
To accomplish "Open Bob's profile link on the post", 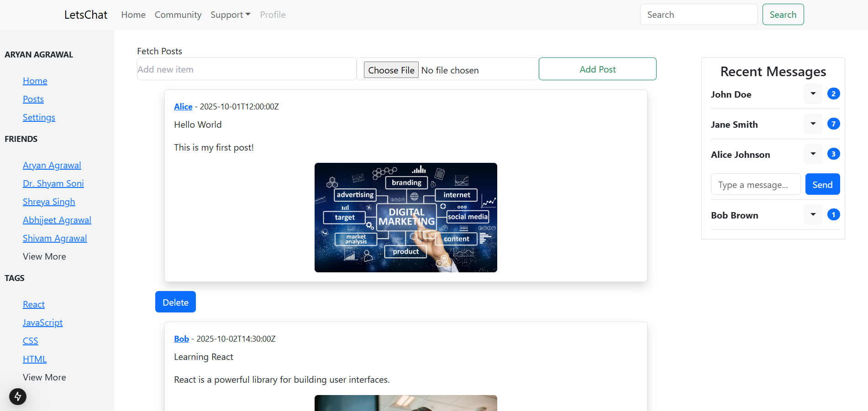I will point(181,338).
